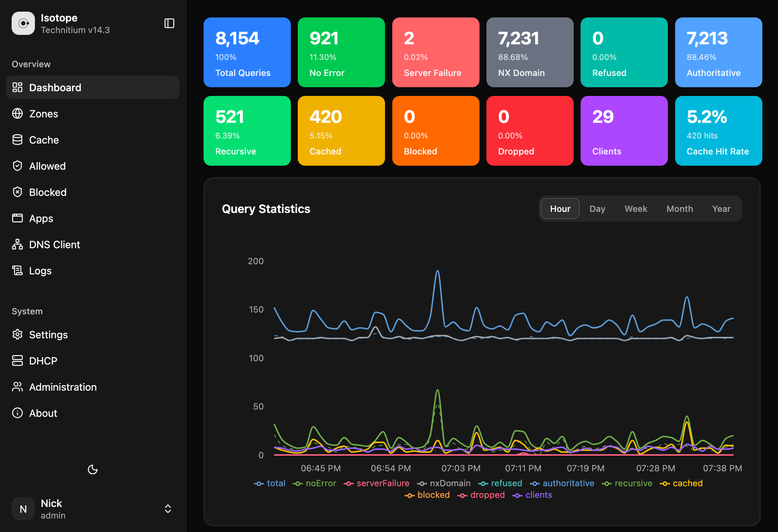The width and height of the screenshot is (778, 532).
Task: Click the Logs scroll icon
Action: click(x=17, y=270)
